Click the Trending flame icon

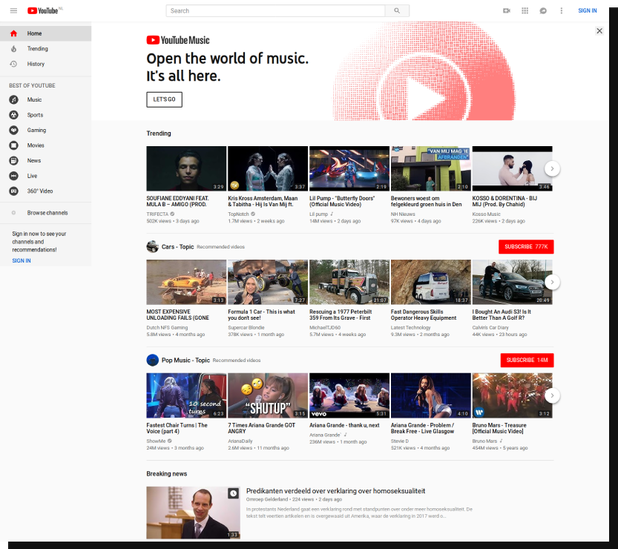(x=13, y=48)
